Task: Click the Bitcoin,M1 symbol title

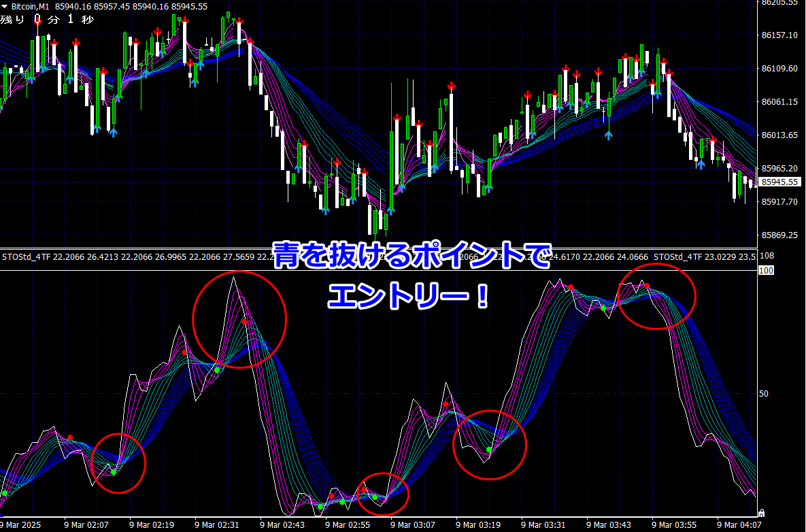Action: pyautogui.click(x=31, y=7)
